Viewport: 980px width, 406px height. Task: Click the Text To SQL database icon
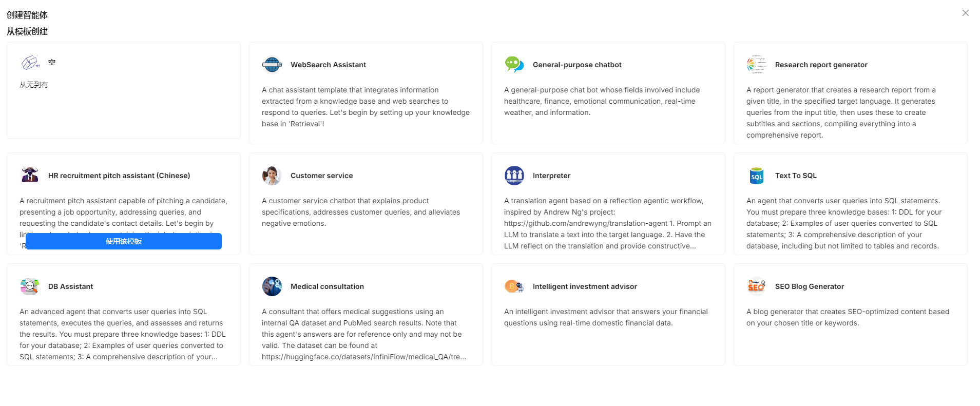pyautogui.click(x=756, y=176)
